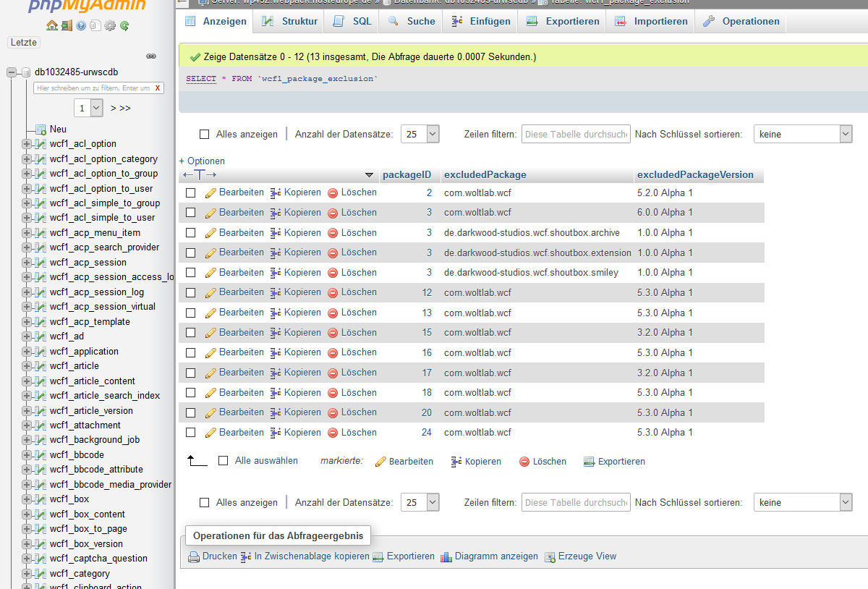The image size is (868, 589).
Task: Click the phpMyAdmin home icon
Action: [x=52, y=25]
